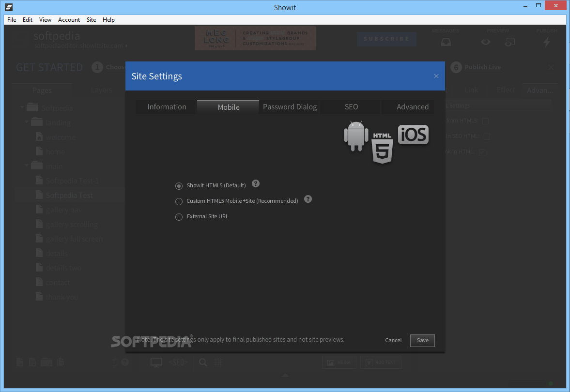570x392 pixels.
Task: Click the Publish Live link
Action: (483, 67)
